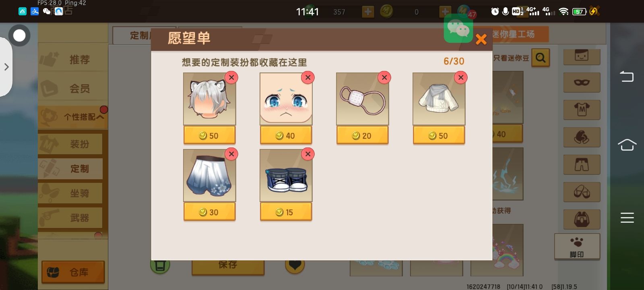Open the 仓库 warehouse button
This screenshot has width=644, height=290.
click(73, 272)
